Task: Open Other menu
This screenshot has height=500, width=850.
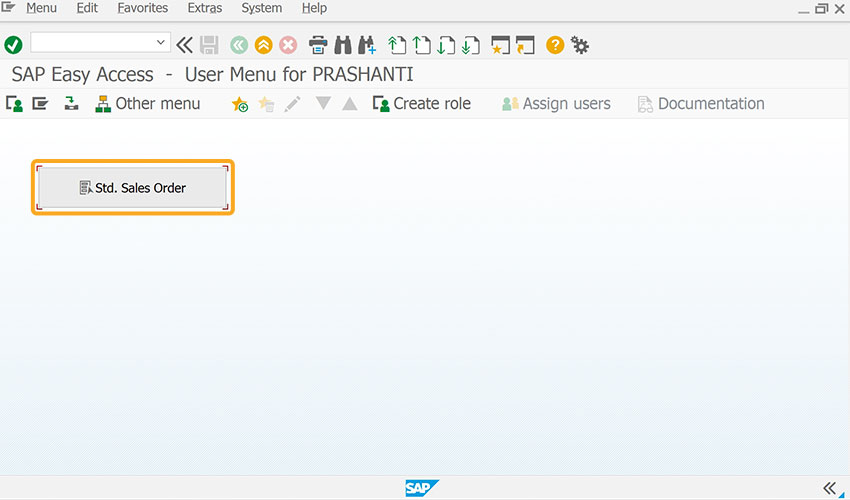Action: (147, 104)
